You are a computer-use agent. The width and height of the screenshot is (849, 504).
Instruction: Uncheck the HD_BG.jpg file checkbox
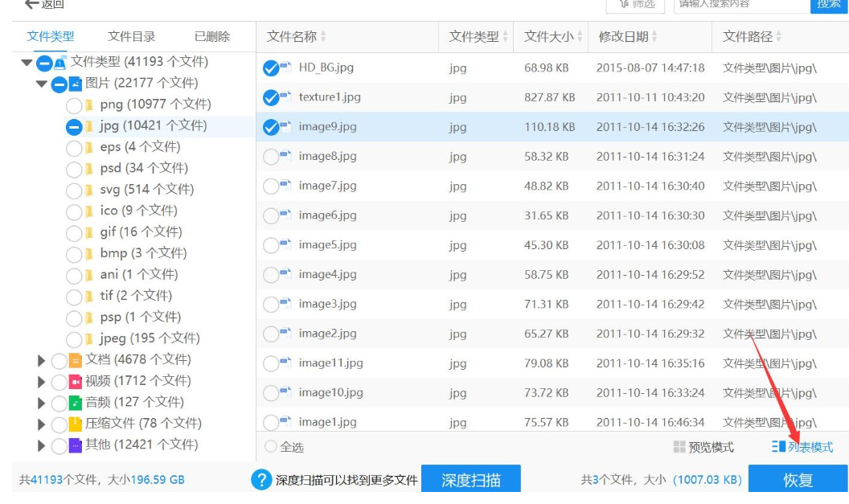[271, 68]
